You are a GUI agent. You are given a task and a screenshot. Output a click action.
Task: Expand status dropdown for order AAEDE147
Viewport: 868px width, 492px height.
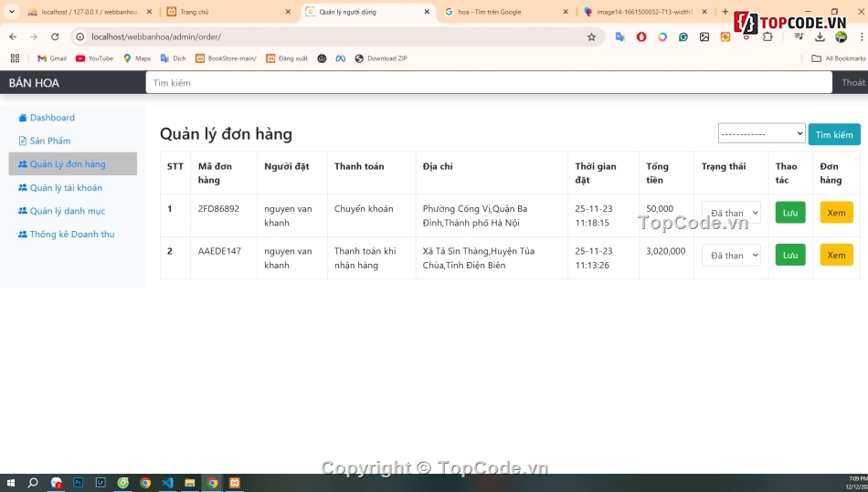tap(731, 256)
